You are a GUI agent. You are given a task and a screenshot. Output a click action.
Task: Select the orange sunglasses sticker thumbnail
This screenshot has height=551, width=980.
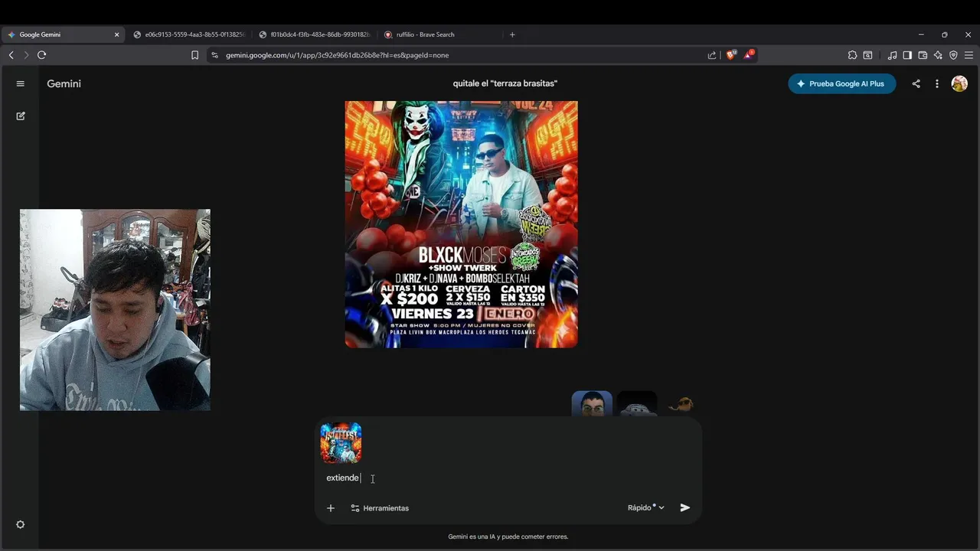click(681, 403)
